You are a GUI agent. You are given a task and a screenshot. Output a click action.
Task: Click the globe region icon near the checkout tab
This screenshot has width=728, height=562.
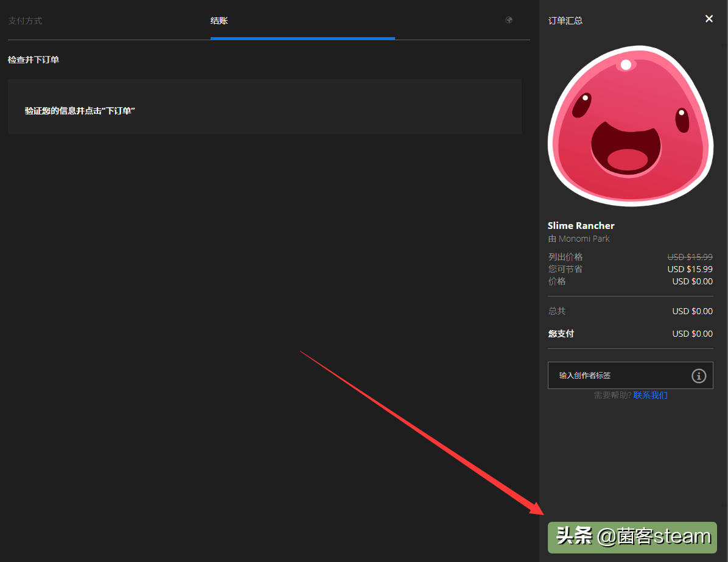[509, 20]
